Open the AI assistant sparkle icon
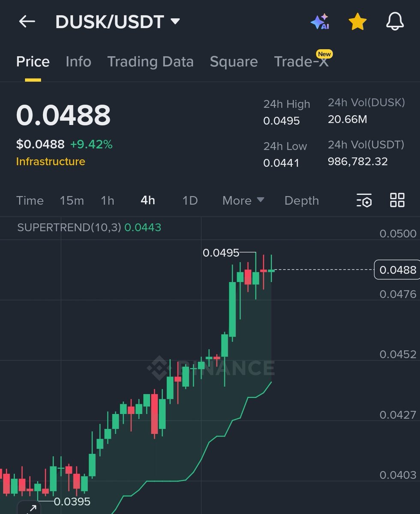Image resolution: width=420 pixels, height=514 pixels. (320, 21)
